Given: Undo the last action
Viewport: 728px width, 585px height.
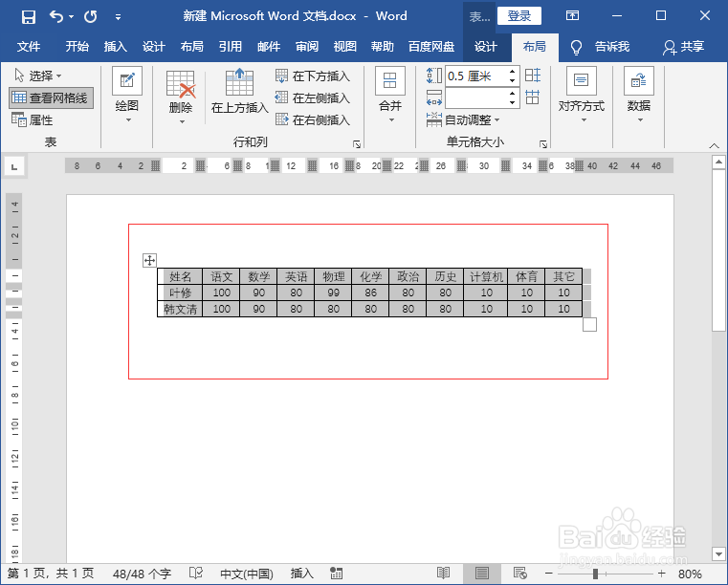Looking at the screenshot, I should [x=56, y=17].
